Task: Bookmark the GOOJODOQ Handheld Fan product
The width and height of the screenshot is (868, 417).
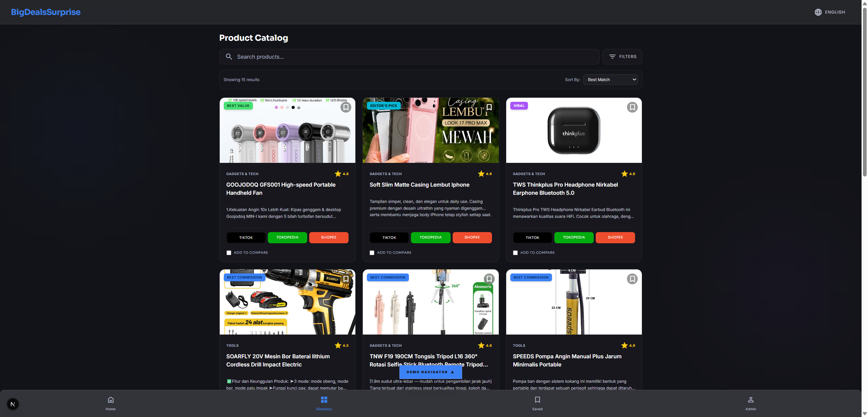Action: 346,107
